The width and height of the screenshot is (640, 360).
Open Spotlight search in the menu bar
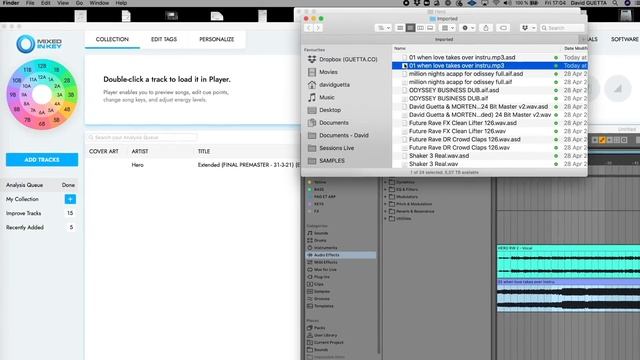615,3
